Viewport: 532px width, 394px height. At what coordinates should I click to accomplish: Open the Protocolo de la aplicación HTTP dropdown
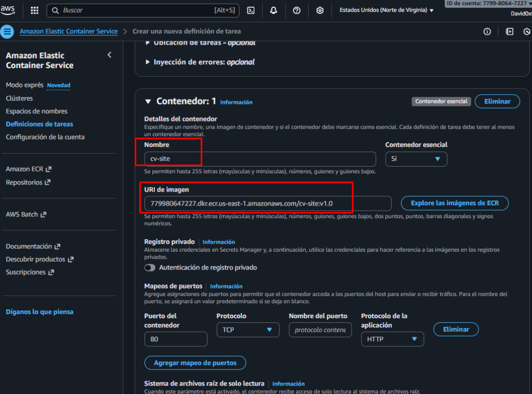coord(392,339)
